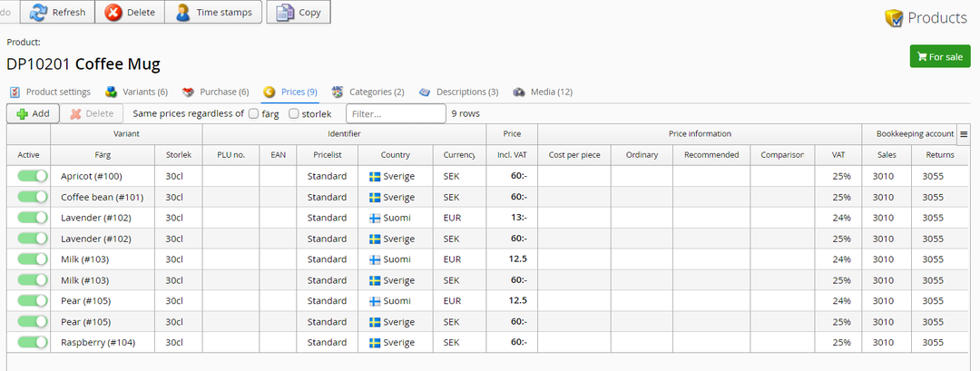Sort by the Country column header

pyautogui.click(x=396, y=155)
